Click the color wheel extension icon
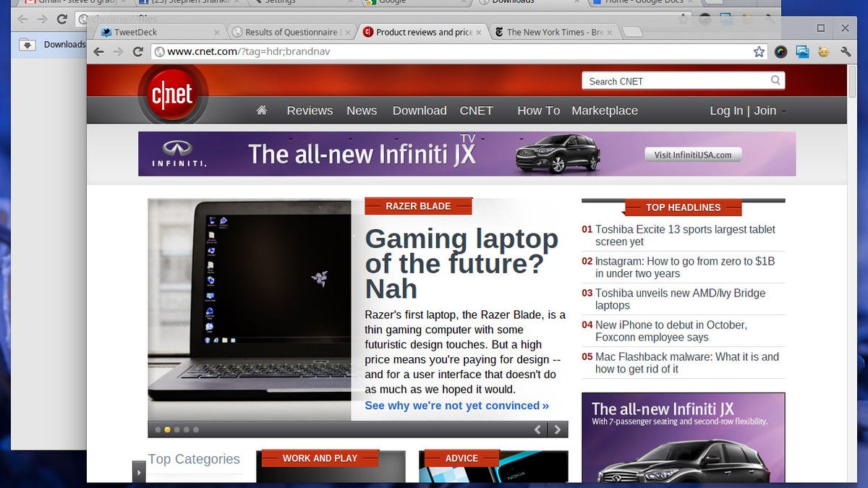The height and width of the screenshot is (488, 868). tap(780, 52)
